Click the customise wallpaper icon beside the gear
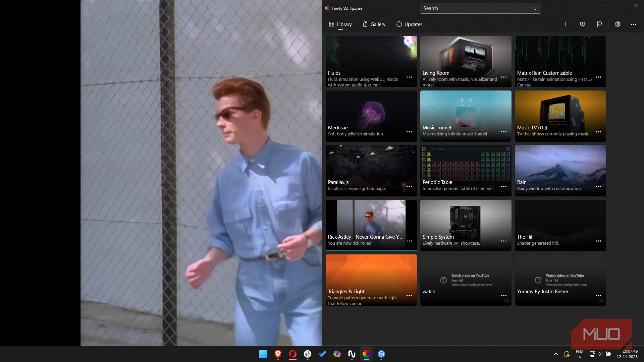The width and height of the screenshot is (644, 362). click(599, 24)
